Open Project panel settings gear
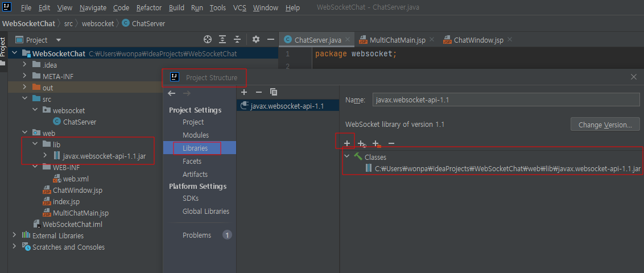The height and width of the screenshot is (273, 644). click(256, 39)
